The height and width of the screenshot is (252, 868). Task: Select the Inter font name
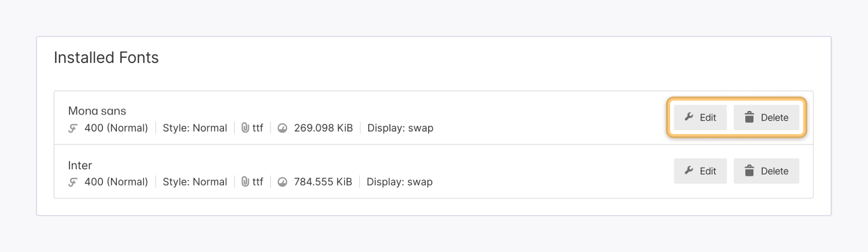pyautogui.click(x=80, y=165)
